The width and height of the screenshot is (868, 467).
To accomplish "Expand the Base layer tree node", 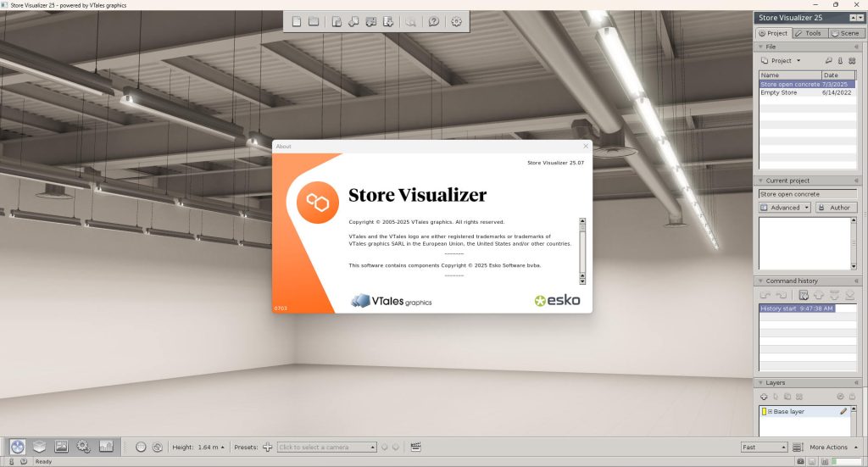I will (770, 411).
